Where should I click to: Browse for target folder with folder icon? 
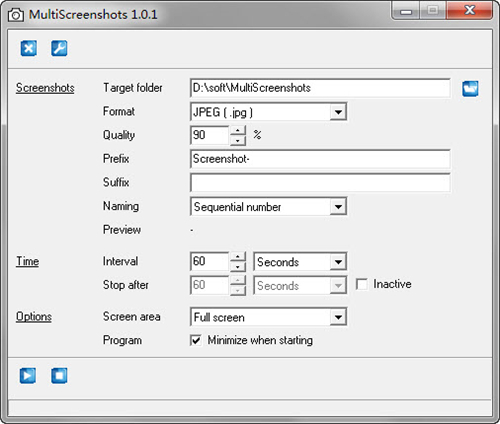point(470,89)
